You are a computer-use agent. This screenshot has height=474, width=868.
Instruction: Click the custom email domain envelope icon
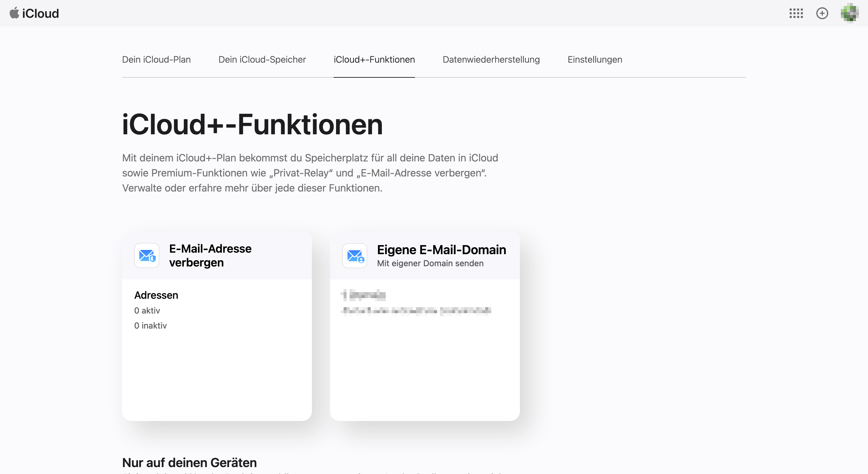click(355, 255)
